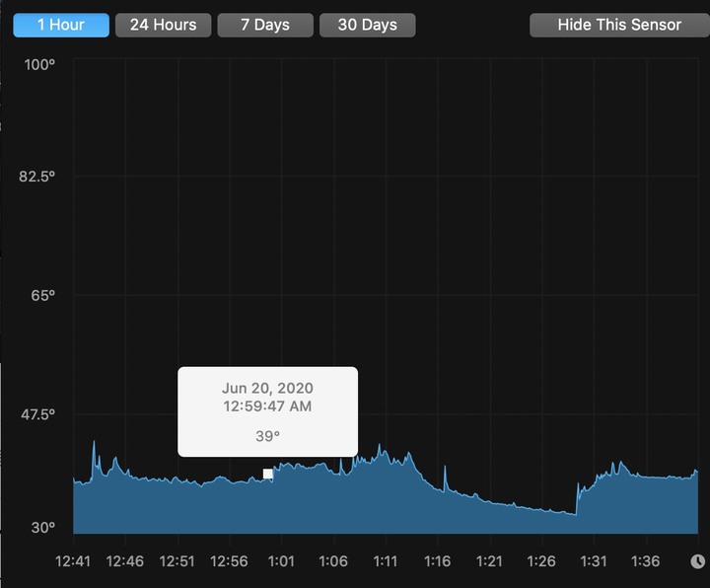This screenshot has width=710, height=588.
Task: Select the 1 Hour time range
Action: 61,25
